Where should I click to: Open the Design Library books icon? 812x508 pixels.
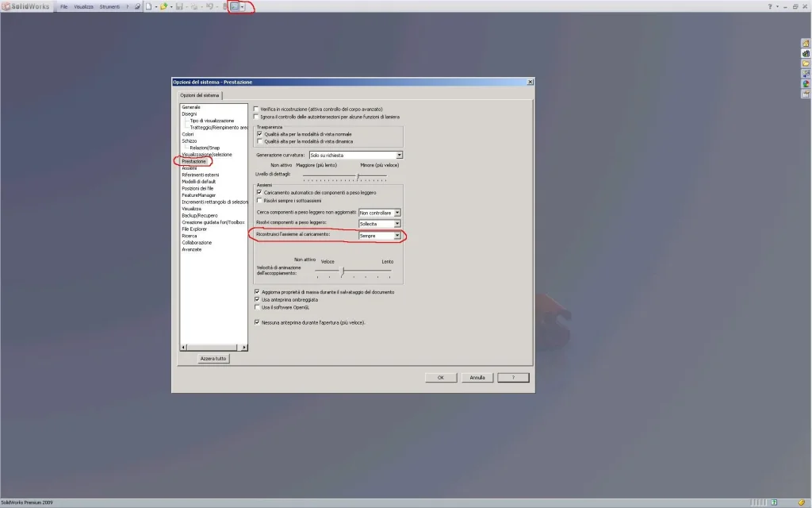click(x=806, y=53)
